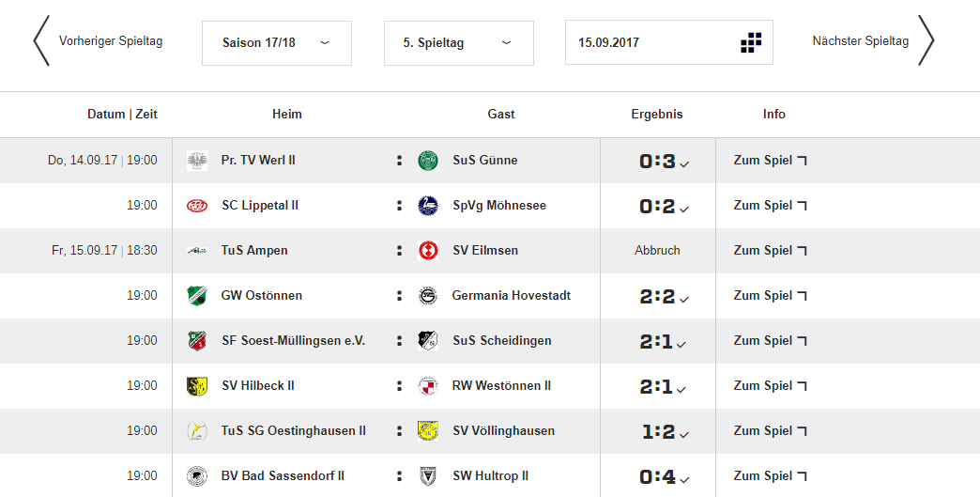Screen dimensions: 980x497
Task: Expand the 0:3 result details chevron
Action: [x=684, y=164]
